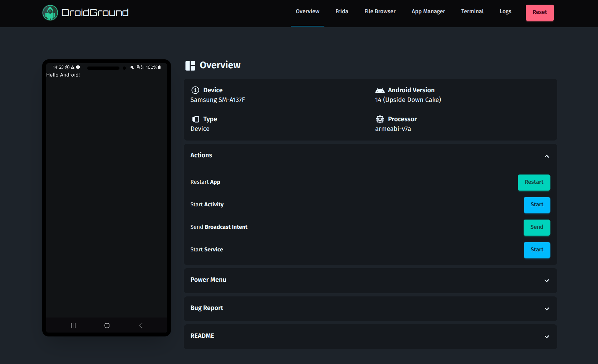Click Send for Broadcast Intent
Image resolution: width=598 pixels, height=364 pixels.
(x=537, y=227)
